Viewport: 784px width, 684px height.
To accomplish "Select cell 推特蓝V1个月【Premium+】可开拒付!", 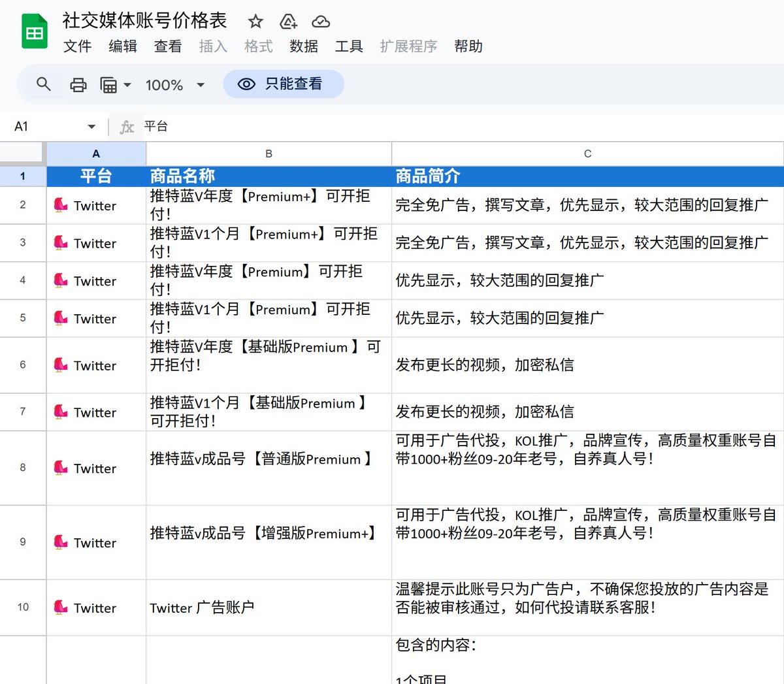I will [269, 243].
